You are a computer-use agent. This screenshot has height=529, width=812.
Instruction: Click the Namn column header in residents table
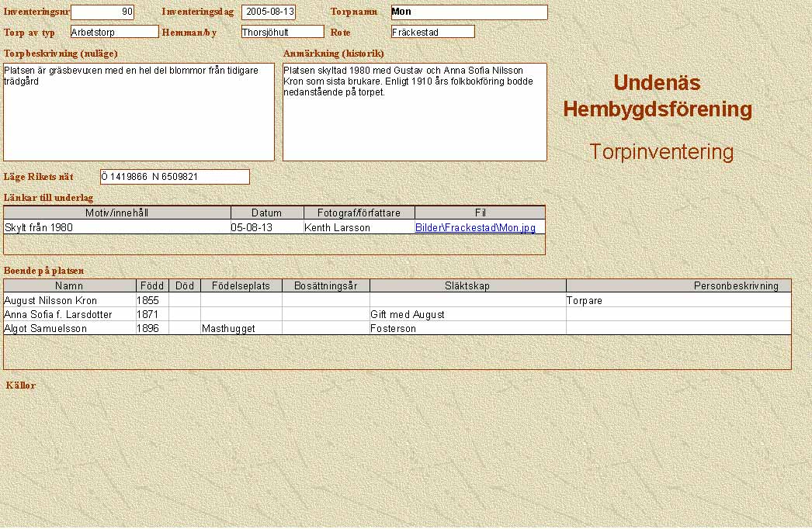[x=70, y=285]
